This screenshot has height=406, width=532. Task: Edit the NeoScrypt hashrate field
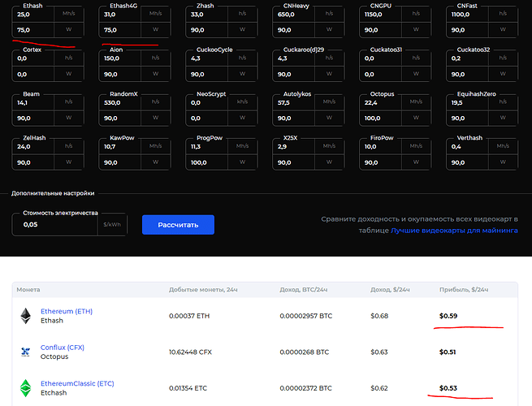tap(207, 103)
